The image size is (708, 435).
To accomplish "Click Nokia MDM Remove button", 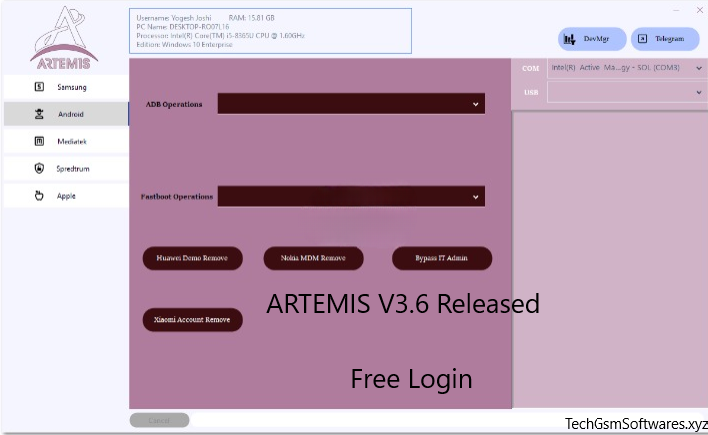I will [x=313, y=258].
